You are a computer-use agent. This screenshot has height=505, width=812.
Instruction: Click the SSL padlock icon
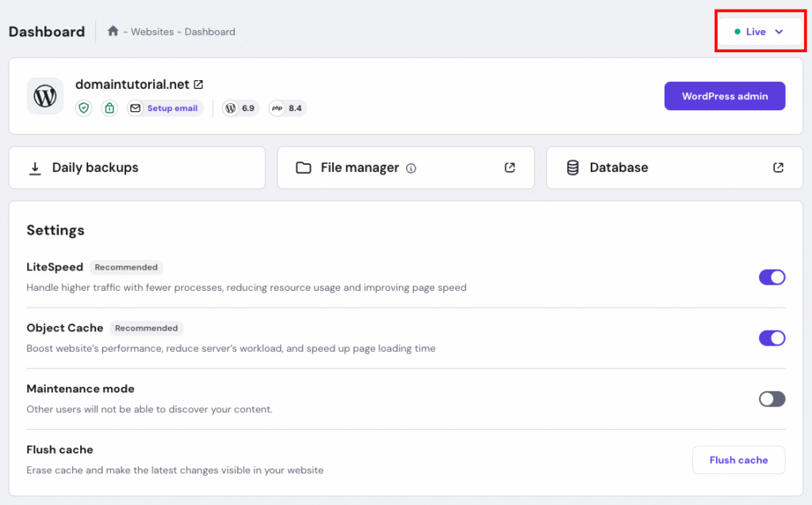click(x=109, y=108)
